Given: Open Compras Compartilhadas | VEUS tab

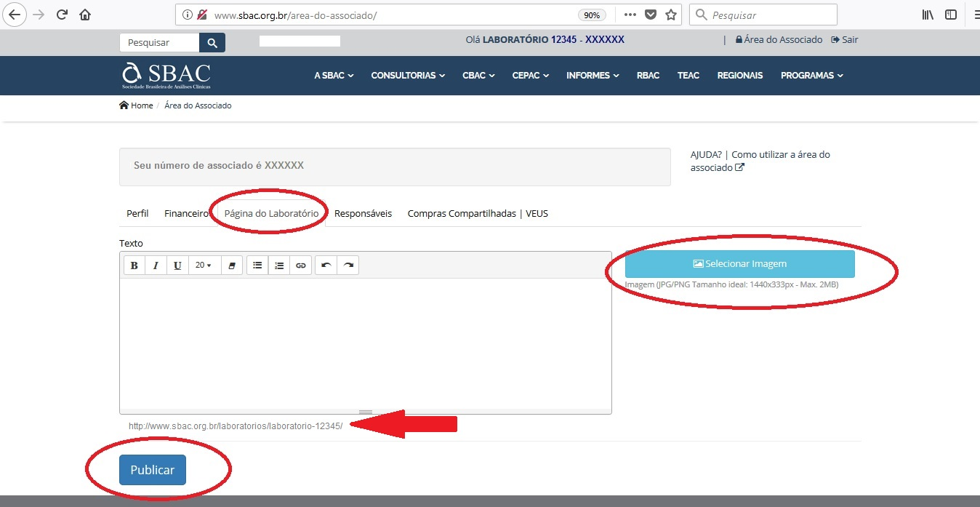Looking at the screenshot, I should [x=478, y=213].
